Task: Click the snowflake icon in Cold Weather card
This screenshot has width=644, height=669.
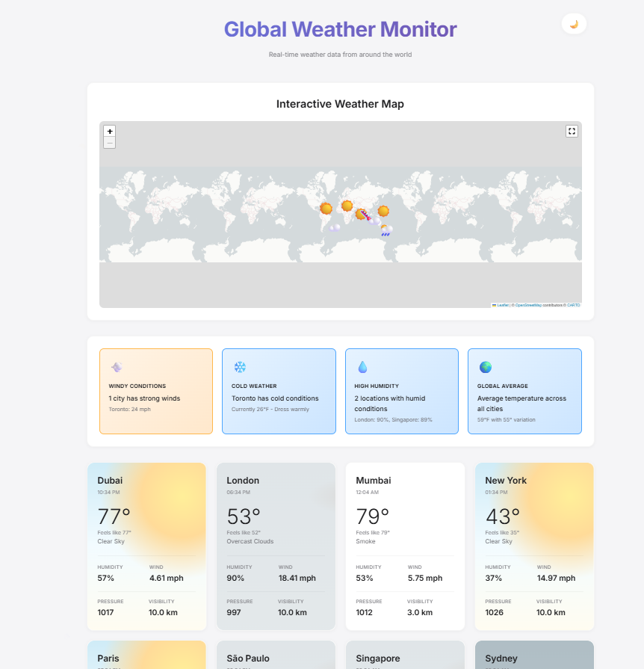Action: click(240, 367)
